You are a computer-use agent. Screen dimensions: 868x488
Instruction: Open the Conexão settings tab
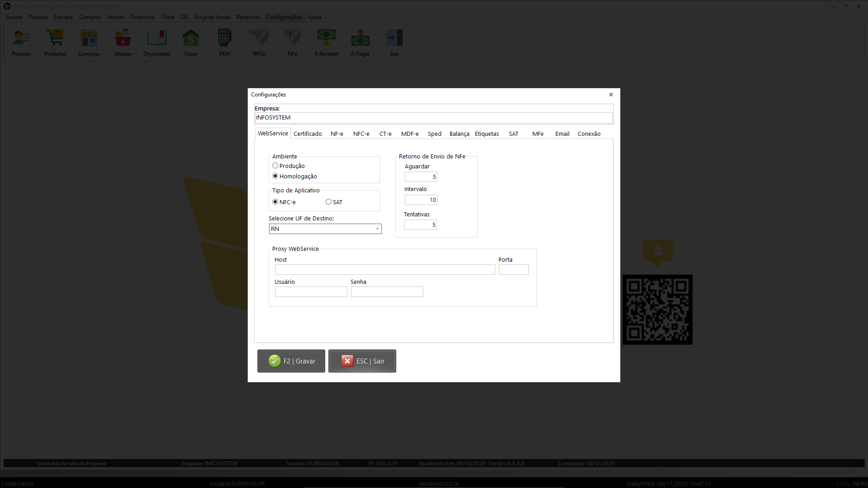[x=589, y=134]
